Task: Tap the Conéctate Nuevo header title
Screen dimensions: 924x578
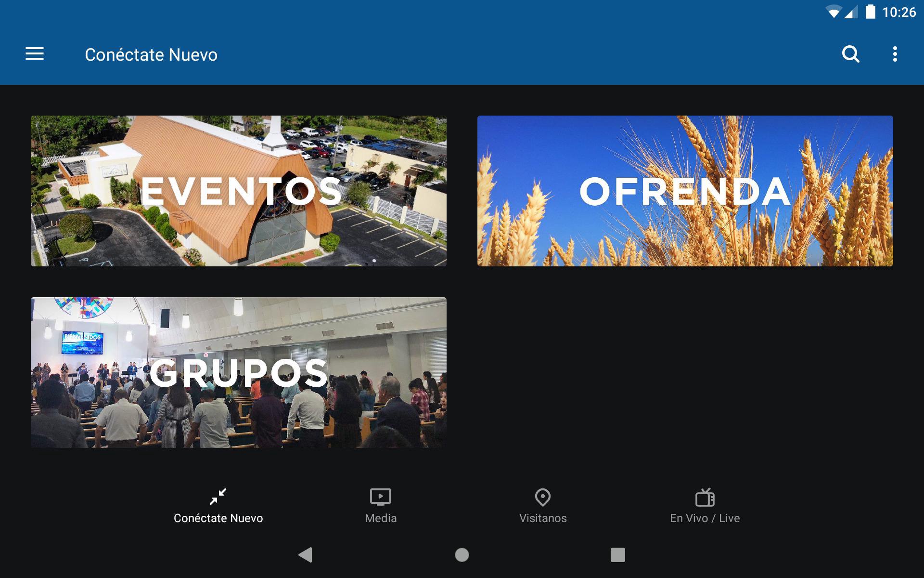Action: [151, 55]
